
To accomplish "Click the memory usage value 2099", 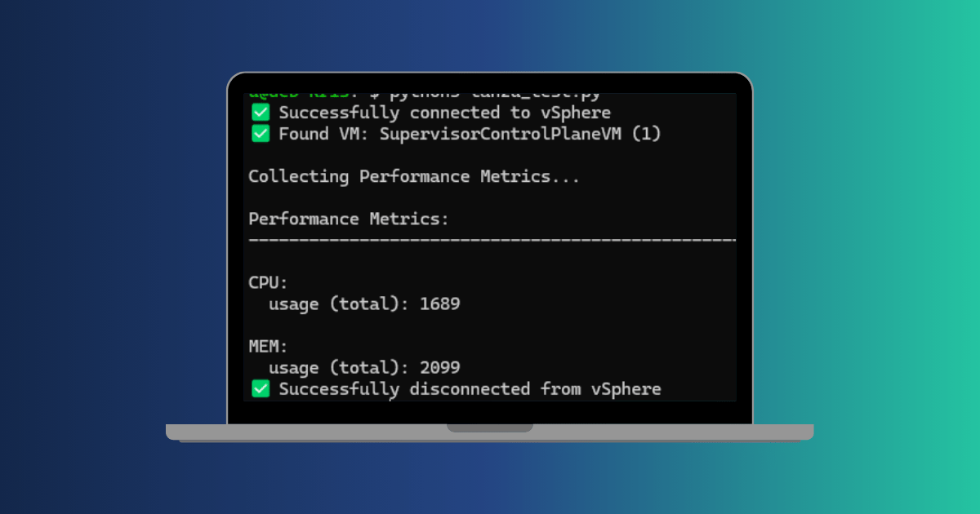I will coord(439,367).
